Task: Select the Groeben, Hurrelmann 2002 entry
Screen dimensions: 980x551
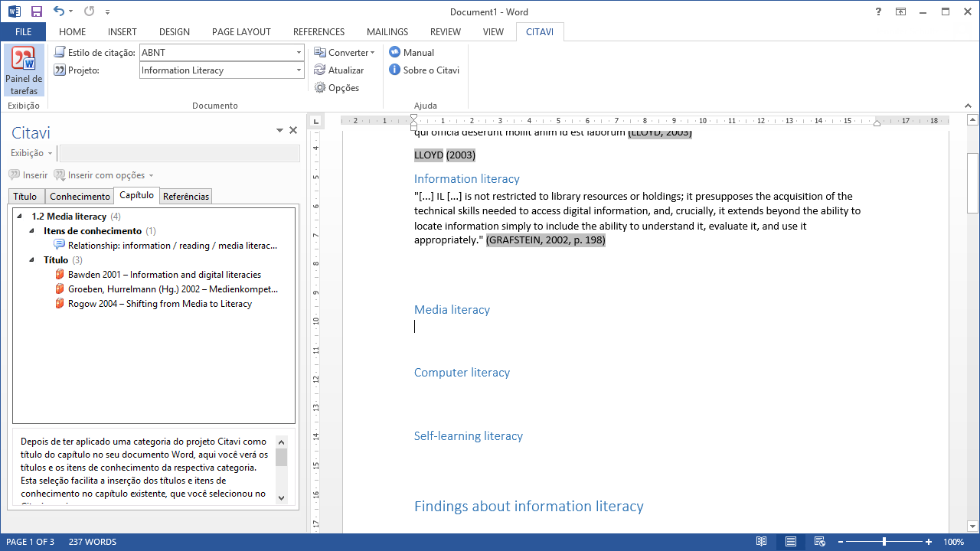Action: click(x=167, y=289)
